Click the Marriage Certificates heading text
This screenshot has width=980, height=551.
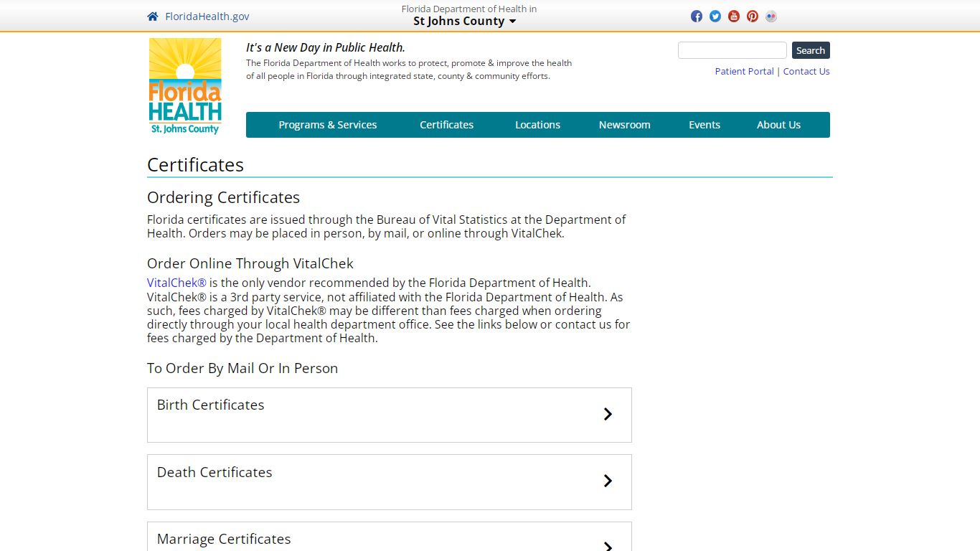[x=224, y=539]
